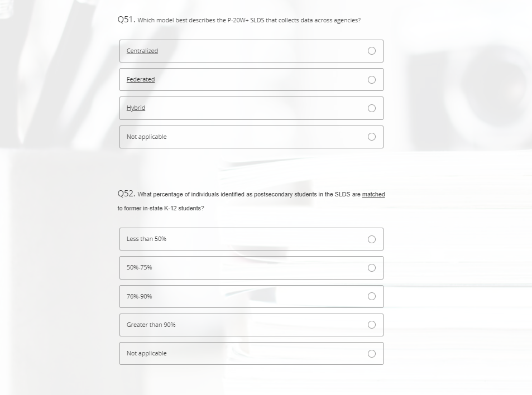Click the '76%-90%' answer label text
532x395 pixels.
click(x=139, y=296)
